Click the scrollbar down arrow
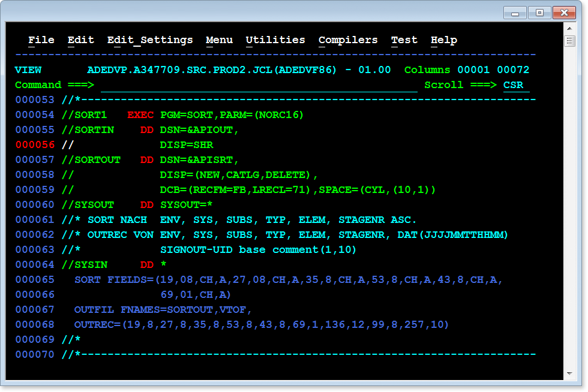Image resolution: width=588 pixels, height=392 pixels. click(569, 374)
